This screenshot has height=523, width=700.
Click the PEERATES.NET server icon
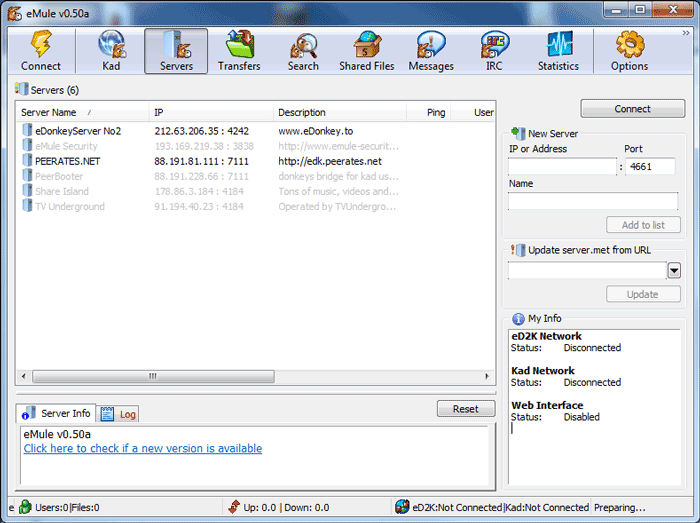[27, 161]
